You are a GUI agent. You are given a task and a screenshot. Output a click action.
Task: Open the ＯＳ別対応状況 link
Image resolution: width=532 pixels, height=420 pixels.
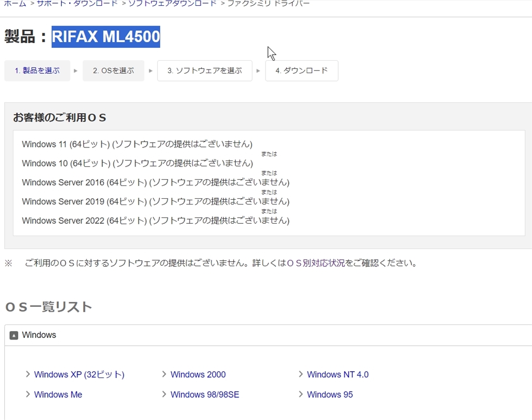pos(315,263)
